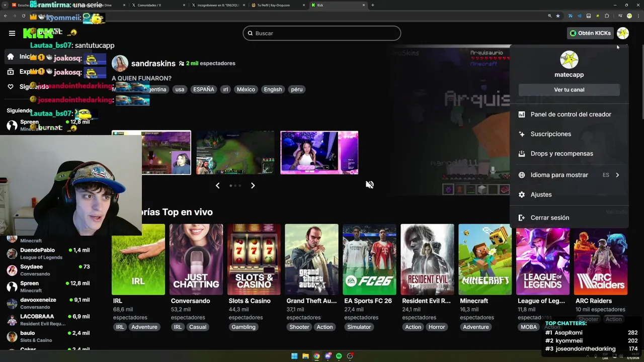The image size is (644, 362).
Task: Click Casual tag under Conversando
Action: (x=198, y=327)
